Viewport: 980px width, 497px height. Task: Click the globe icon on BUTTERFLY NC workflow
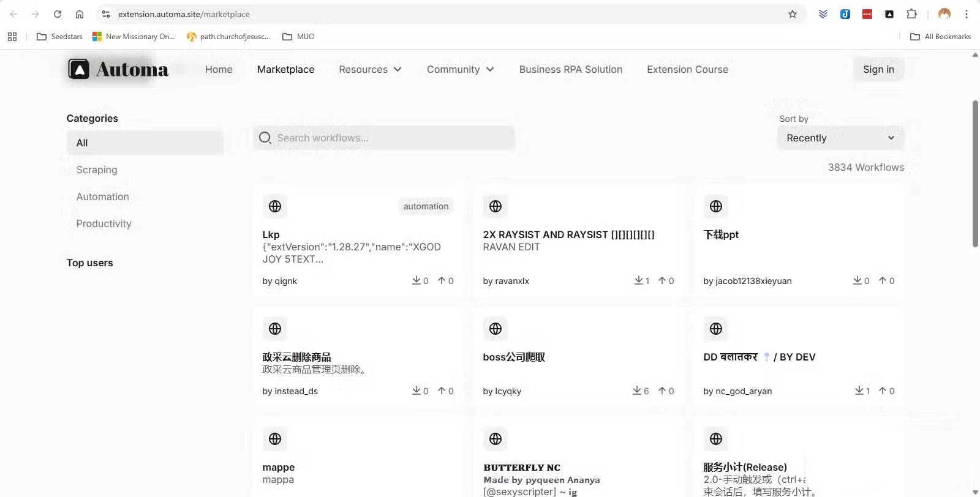coord(496,439)
